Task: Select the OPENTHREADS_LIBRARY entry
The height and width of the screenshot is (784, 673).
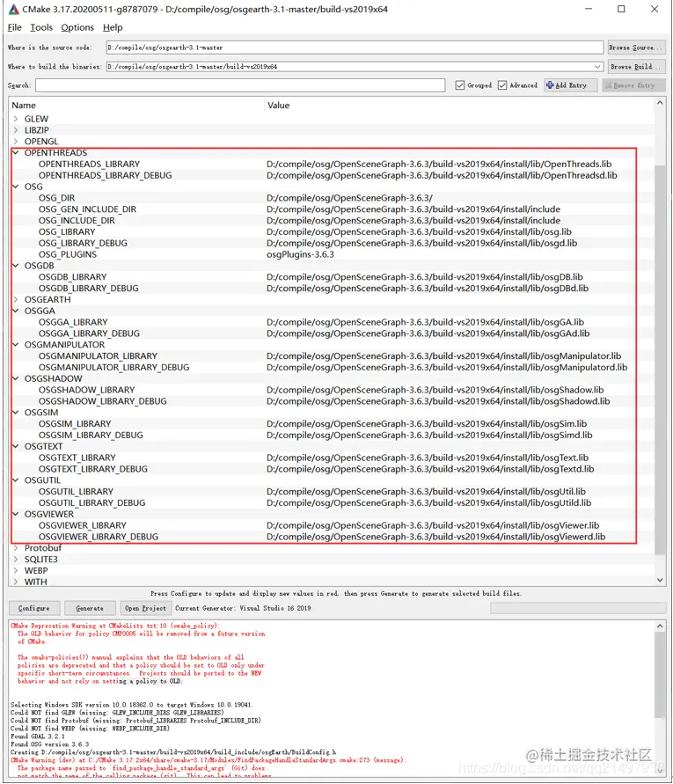Action: pyautogui.click(x=89, y=164)
